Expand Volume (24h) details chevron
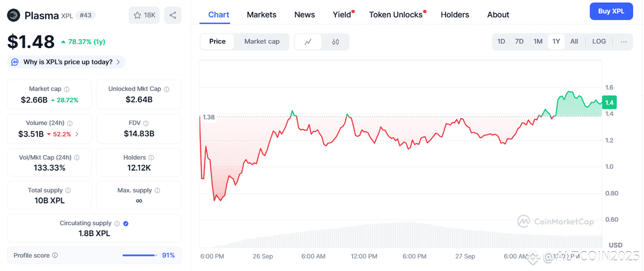 point(77,134)
